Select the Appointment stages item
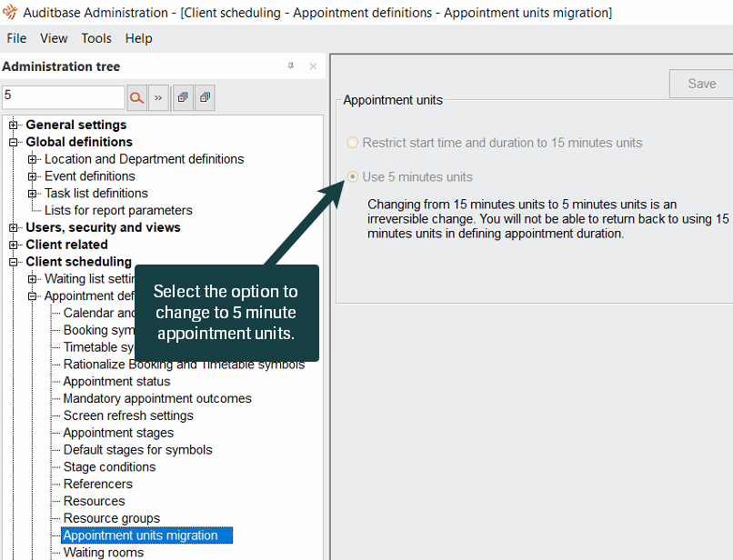Screen dimensions: 733x560 tap(118, 433)
